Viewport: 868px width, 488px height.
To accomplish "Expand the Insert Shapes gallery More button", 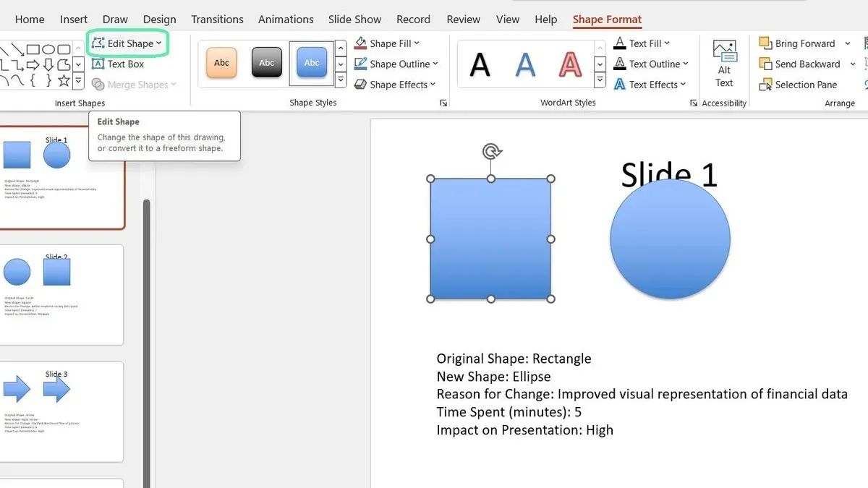I will tap(78, 81).
